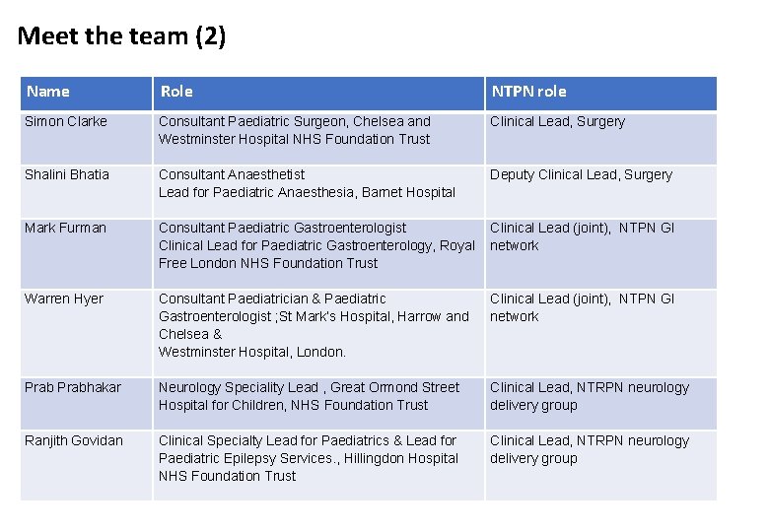Click Mark Furman's NTPN GI network cell

[601, 254]
